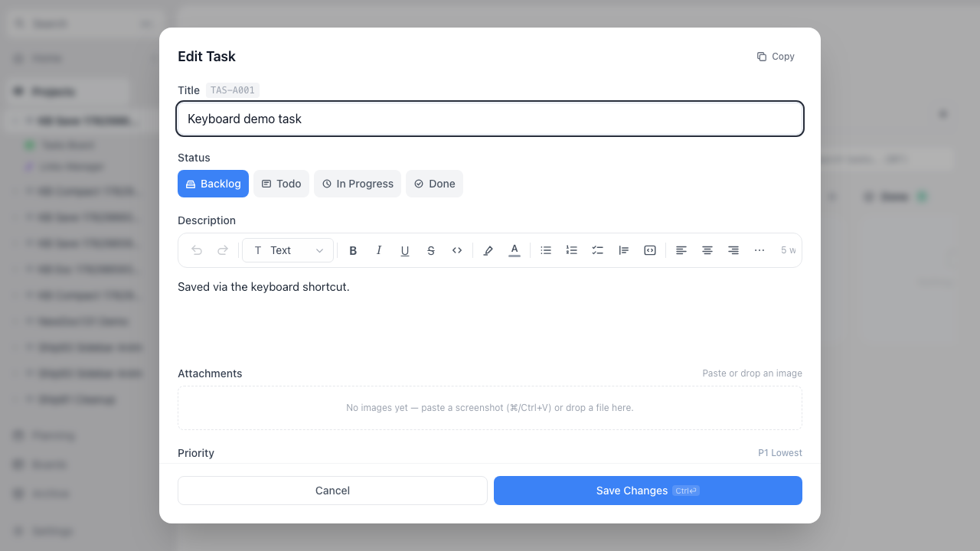Toggle underline formatting
Viewport: 980px width, 551px height.
pyautogui.click(x=405, y=250)
